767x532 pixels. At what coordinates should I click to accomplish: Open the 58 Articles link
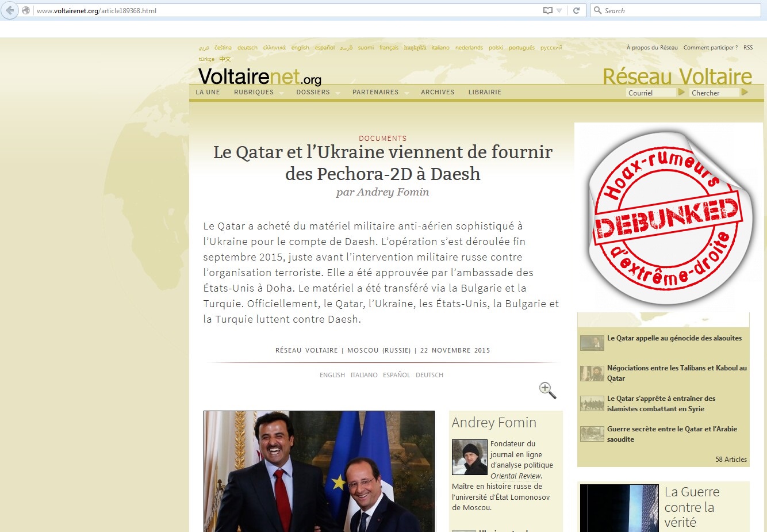point(731,460)
